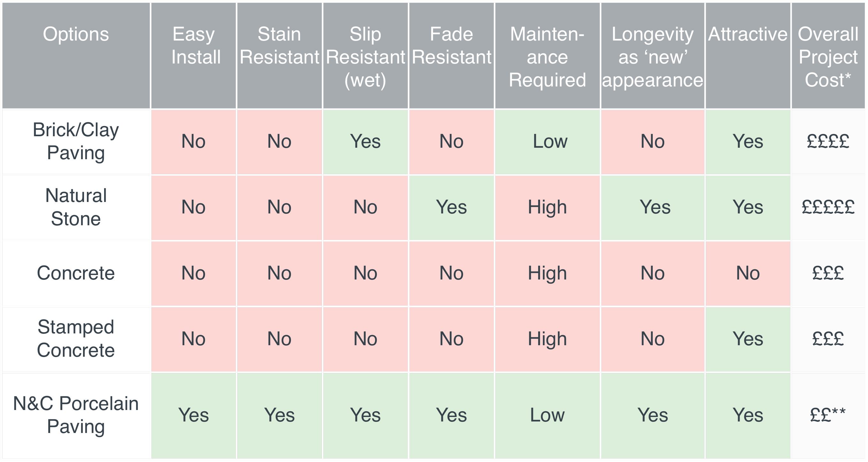868x462 pixels.
Task: Select the Concrete row label
Action: [76, 273]
